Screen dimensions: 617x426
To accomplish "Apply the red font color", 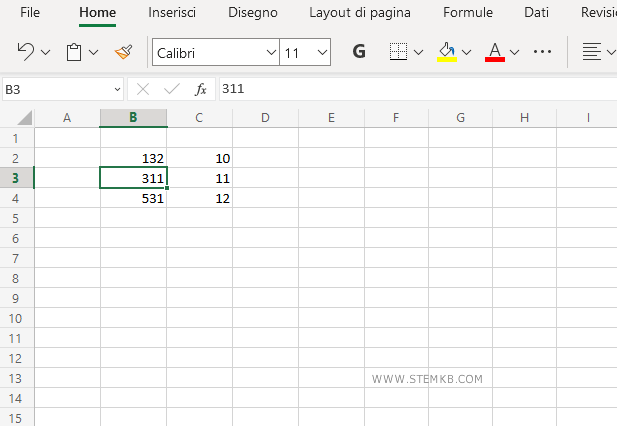I will click(x=494, y=52).
